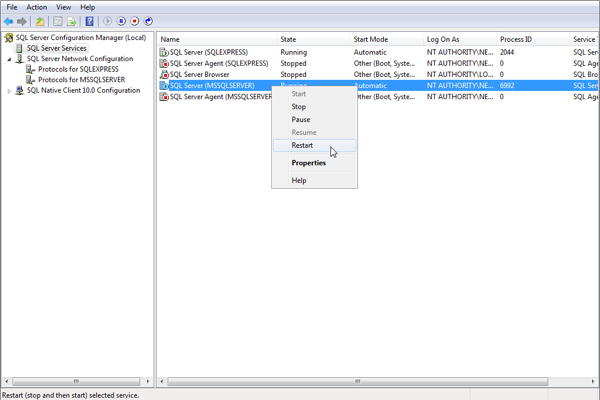Click left arrow of the tree pane scrollbar
Screen dimensions: 600x400
pyautogui.click(x=7, y=382)
